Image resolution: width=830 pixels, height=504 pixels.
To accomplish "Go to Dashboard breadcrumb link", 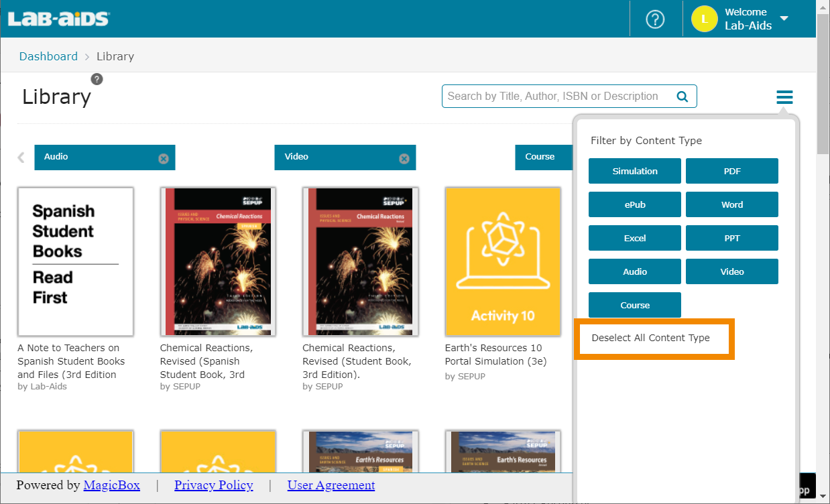I will pos(48,56).
